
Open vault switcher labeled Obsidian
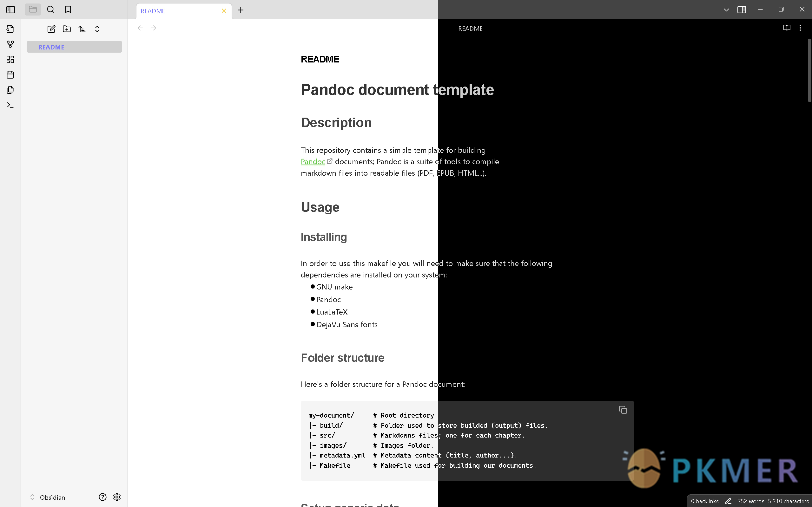tap(48, 497)
